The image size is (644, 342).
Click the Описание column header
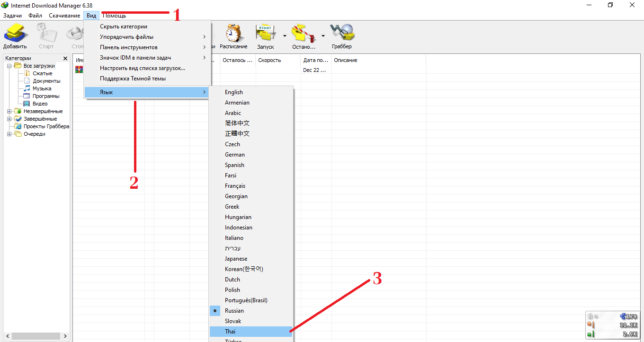coord(378,60)
